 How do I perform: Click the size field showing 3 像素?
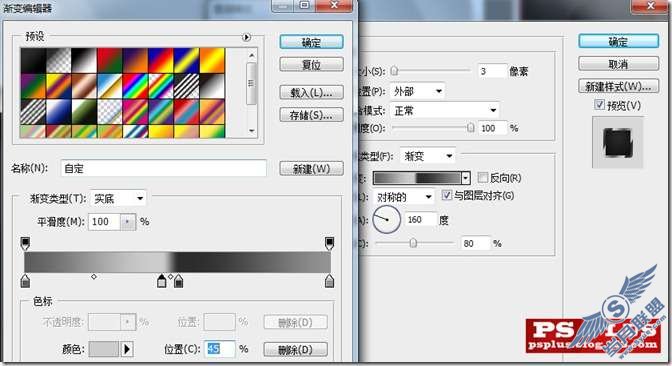tap(492, 71)
